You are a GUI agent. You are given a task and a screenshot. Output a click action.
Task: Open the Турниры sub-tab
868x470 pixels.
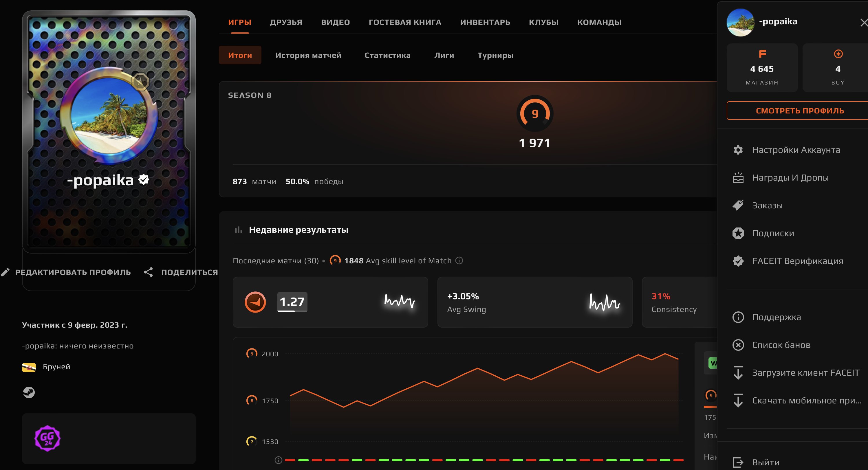click(x=495, y=55)
